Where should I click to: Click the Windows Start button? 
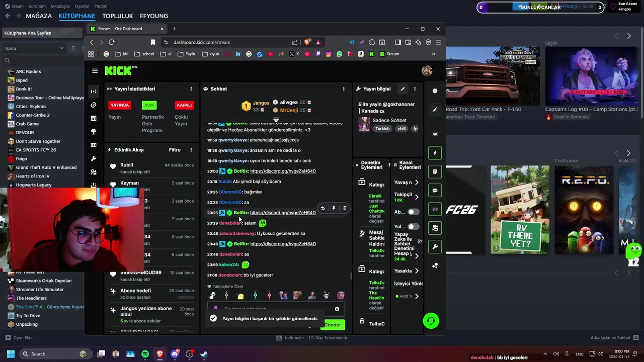[11, 354]
